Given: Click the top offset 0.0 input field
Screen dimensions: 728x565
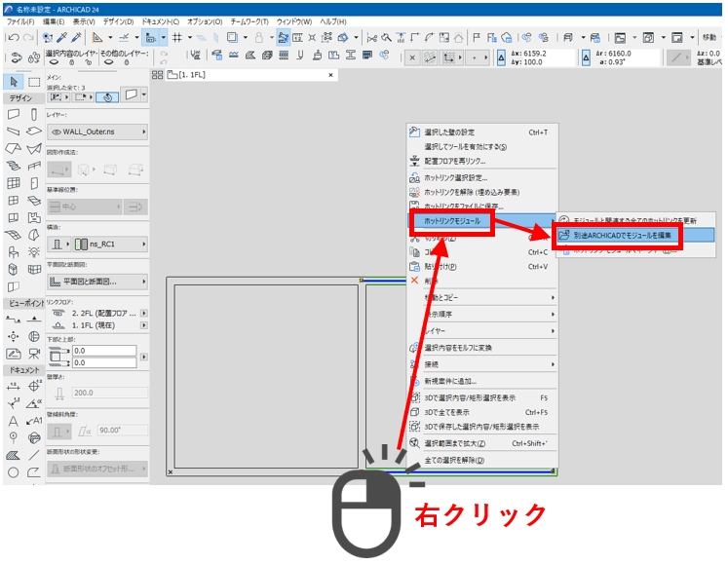Looking at the screenshot, I should coord(104,351).
